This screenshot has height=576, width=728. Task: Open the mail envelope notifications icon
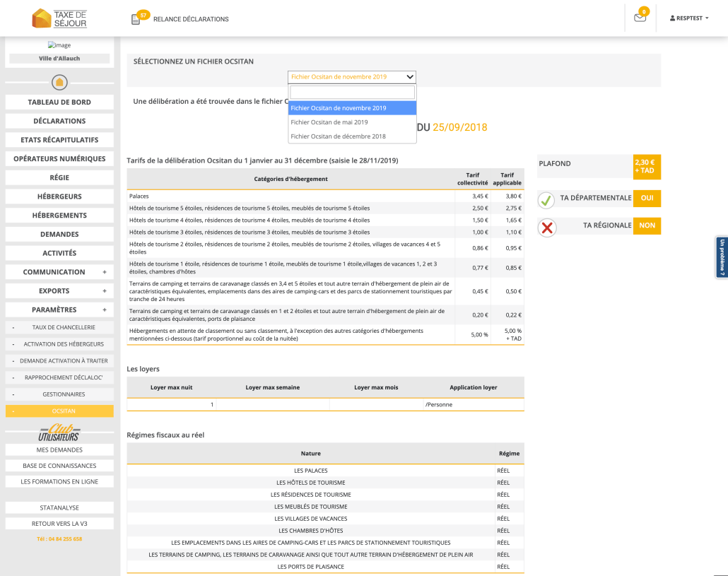click(x=640, y=18)
